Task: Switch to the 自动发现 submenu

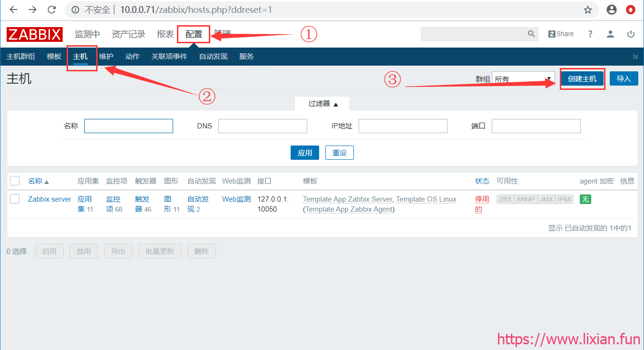Action: tap(214, 57)
